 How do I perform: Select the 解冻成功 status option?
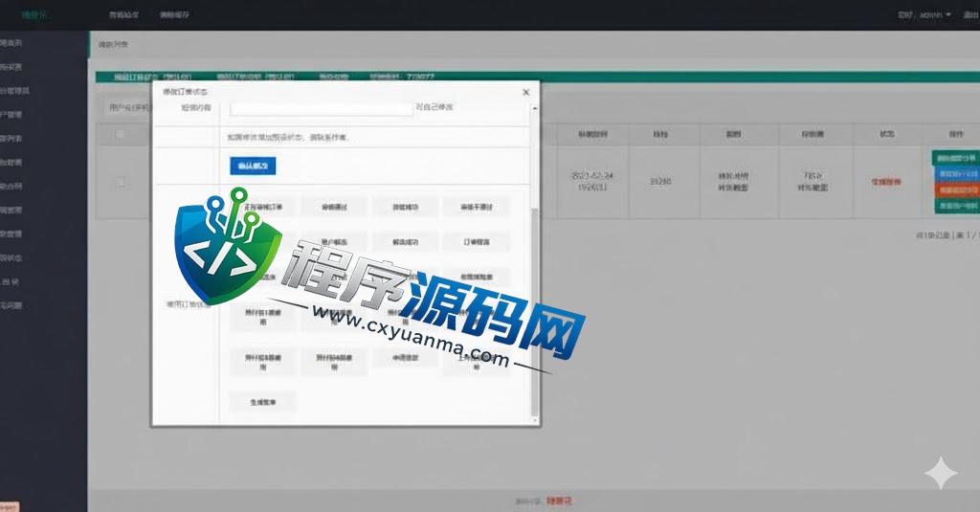click(405, 242)
